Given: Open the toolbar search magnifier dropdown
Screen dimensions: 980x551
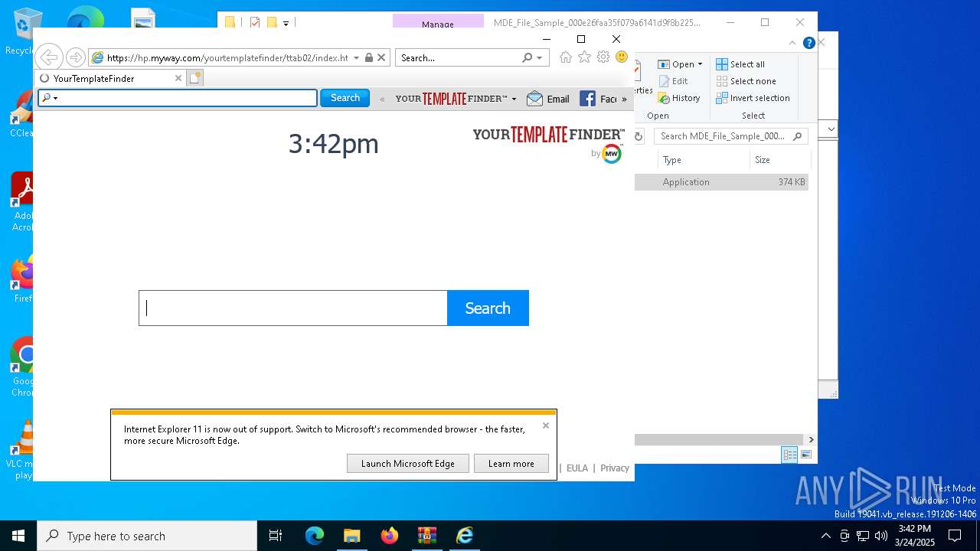Looking at the screenshot, I should coord(49,98).
